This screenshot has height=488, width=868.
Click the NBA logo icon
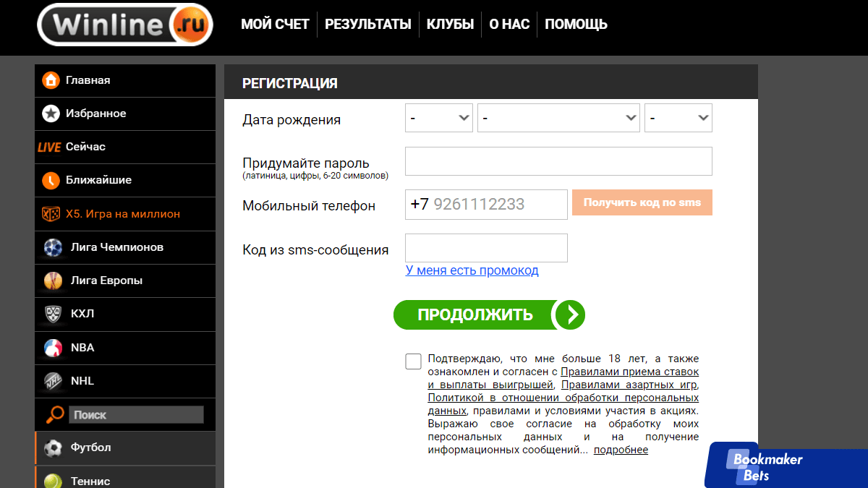(53, 348)
